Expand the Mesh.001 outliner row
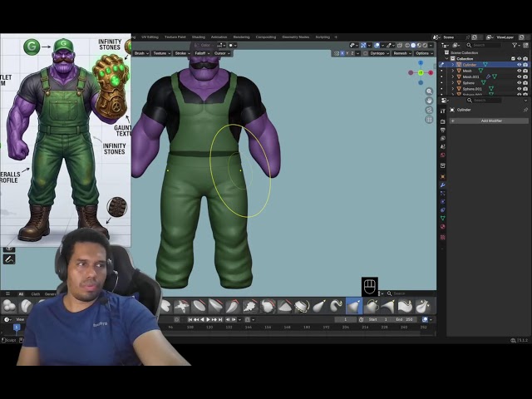Image resolution: width=532 pixels, height=399 pixels. [x=452, y=76]
